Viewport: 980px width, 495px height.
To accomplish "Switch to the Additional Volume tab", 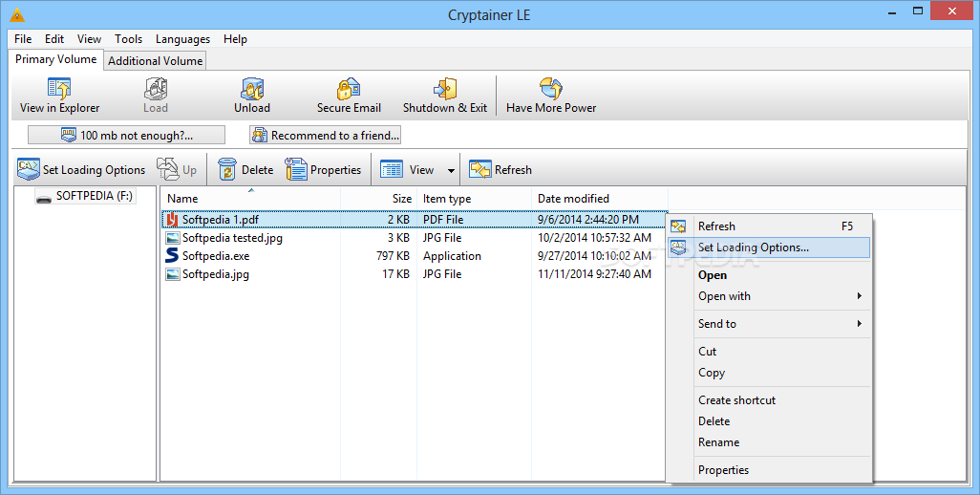I will coord(155,60).
